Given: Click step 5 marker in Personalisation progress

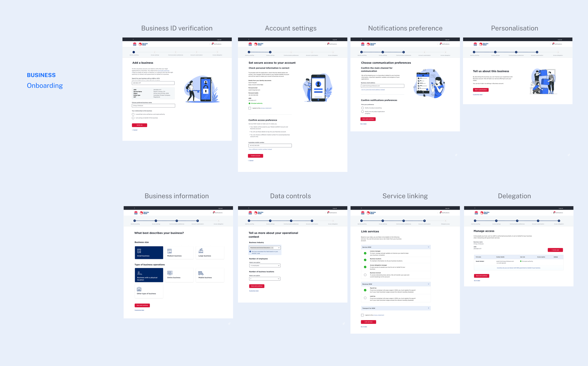Looking at the screenshot, I should point(558,52).
